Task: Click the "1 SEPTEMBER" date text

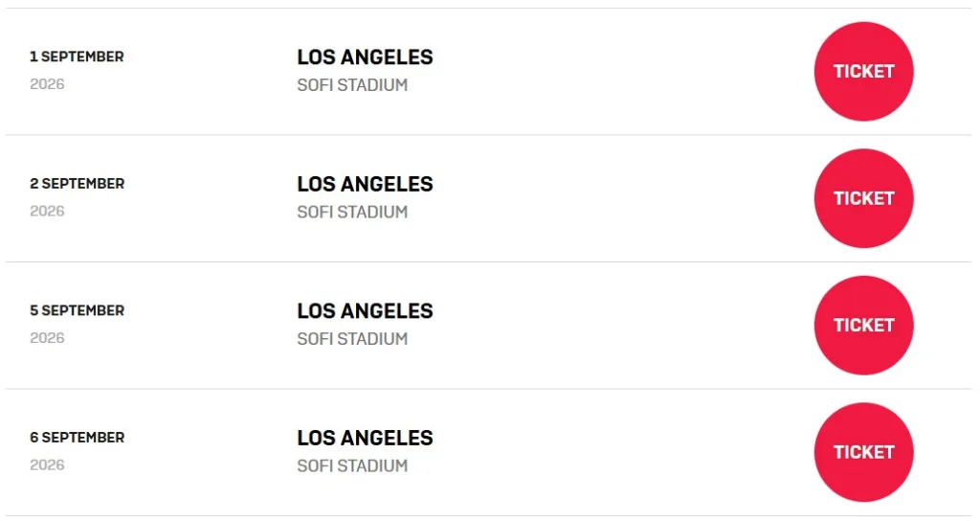Action: 77,57
